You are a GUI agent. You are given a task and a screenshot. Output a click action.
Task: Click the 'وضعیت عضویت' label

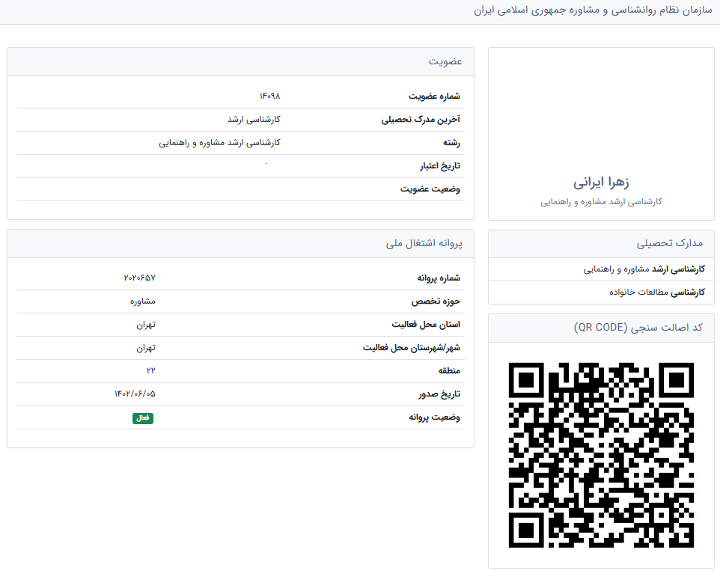click(430, 189)
